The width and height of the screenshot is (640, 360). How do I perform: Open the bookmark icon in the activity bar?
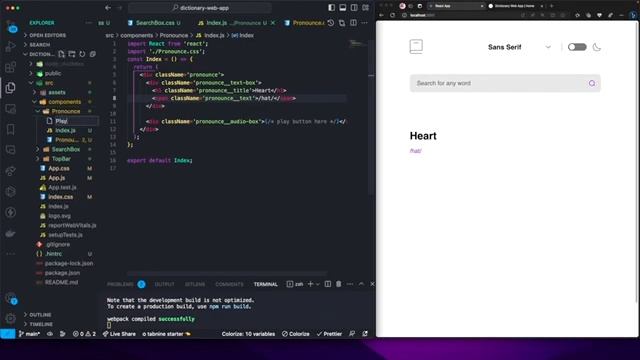pos(11,129)
